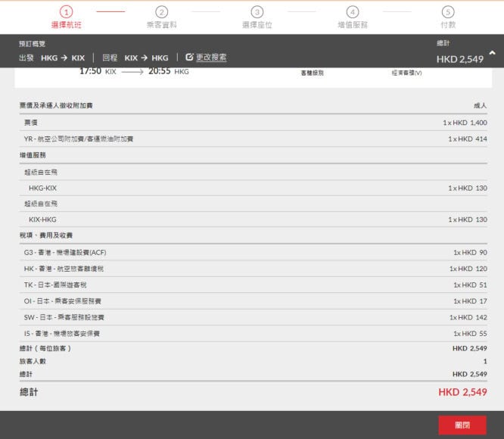Image resolution: width=504 pixels, height=439 pixels.
Task: Click the step 4 circle for 增值服務
Action: click(353, 12)
